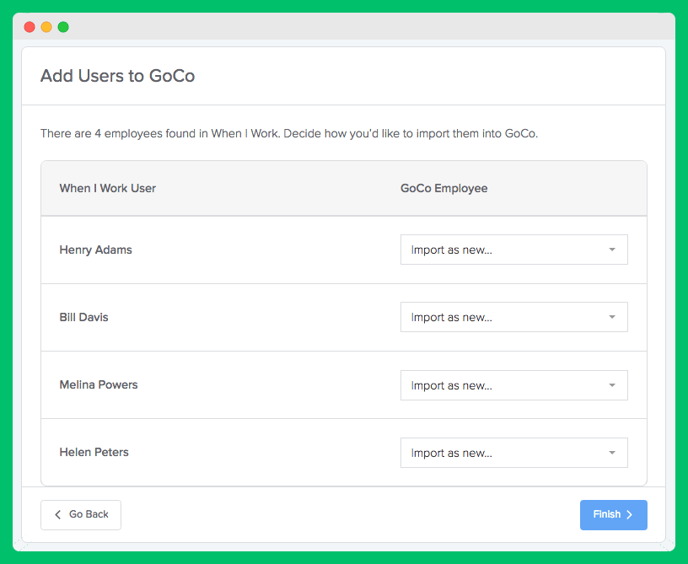Select the Helen Peters name text

(x=94, y=452)
